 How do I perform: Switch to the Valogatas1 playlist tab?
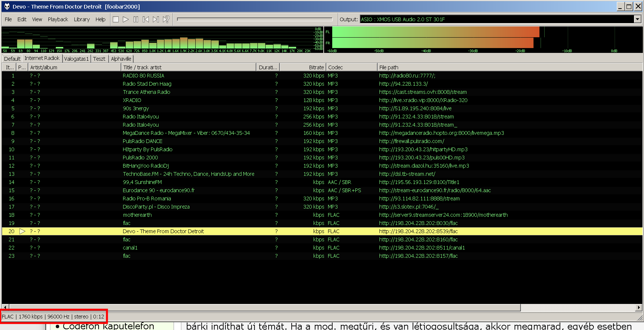[76, 59]
